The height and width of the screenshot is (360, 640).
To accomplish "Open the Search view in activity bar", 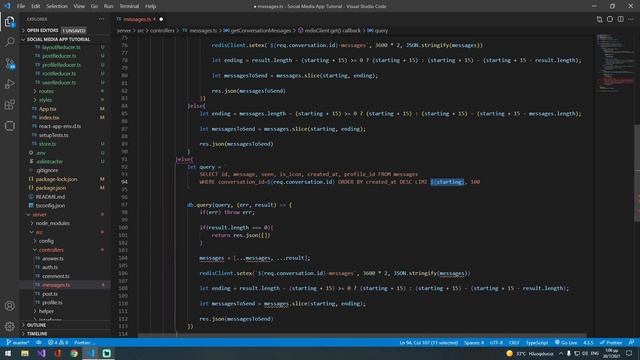I will [x=9, y=42].
